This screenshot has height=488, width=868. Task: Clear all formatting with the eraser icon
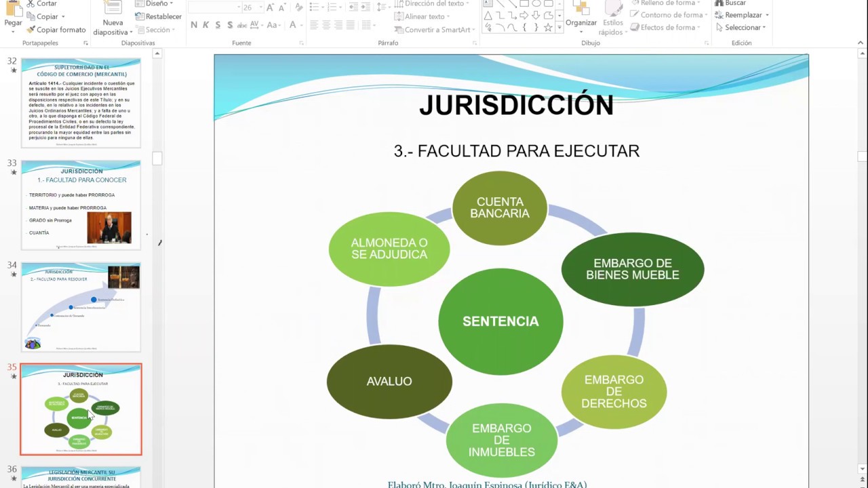click(299, 7)
